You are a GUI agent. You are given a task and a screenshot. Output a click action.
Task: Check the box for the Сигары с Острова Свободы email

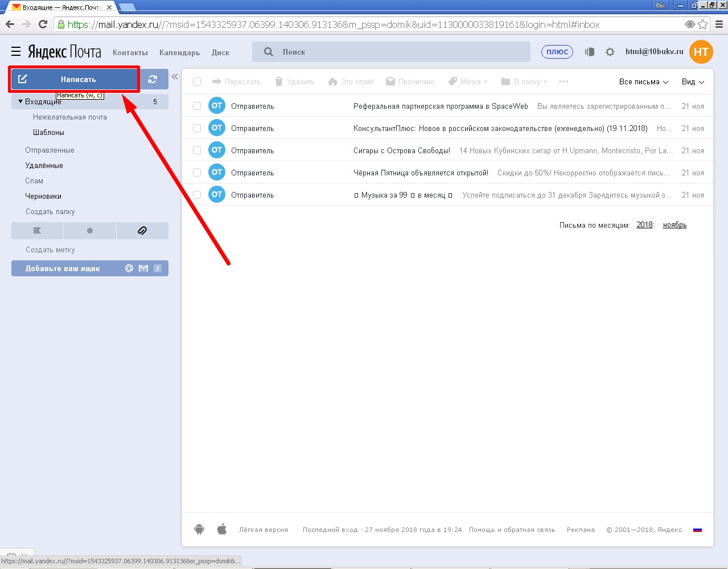pyautogui.click(x=197, y=150)
